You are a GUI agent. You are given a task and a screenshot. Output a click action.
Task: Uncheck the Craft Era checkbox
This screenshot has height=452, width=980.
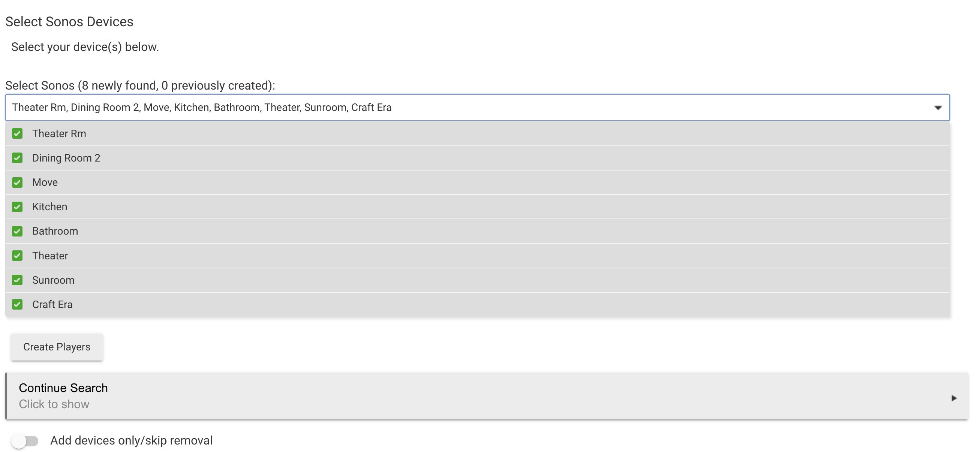click(x=17, y=304)
